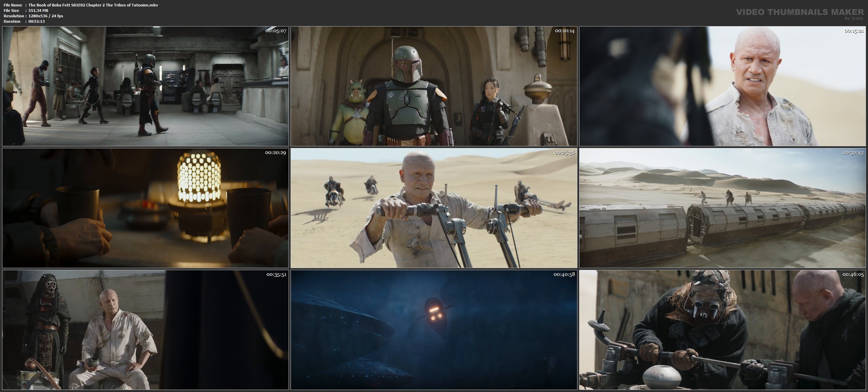Click the glowing lamp thumbnail at 00:20:29

point(145,208)
